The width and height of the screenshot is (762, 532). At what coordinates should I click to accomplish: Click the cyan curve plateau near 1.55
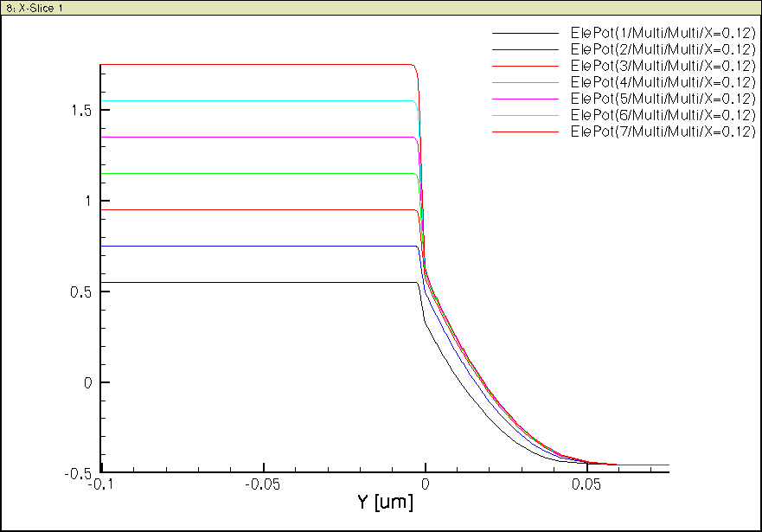[258, 100]
